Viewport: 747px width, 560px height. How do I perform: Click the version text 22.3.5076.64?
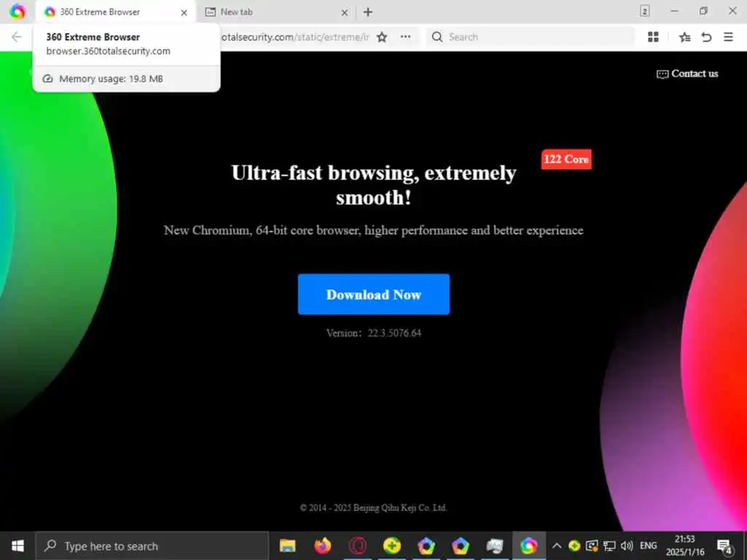point(395,332)
